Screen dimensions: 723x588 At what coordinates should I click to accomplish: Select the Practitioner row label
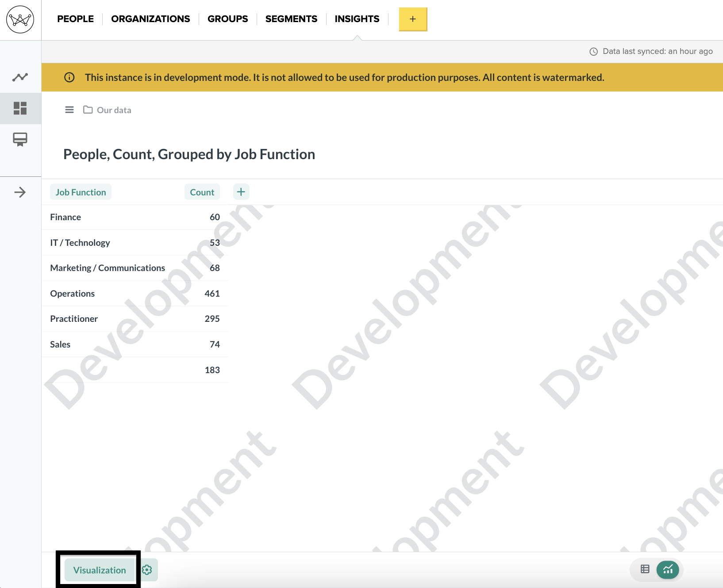(x=74, y=319)
